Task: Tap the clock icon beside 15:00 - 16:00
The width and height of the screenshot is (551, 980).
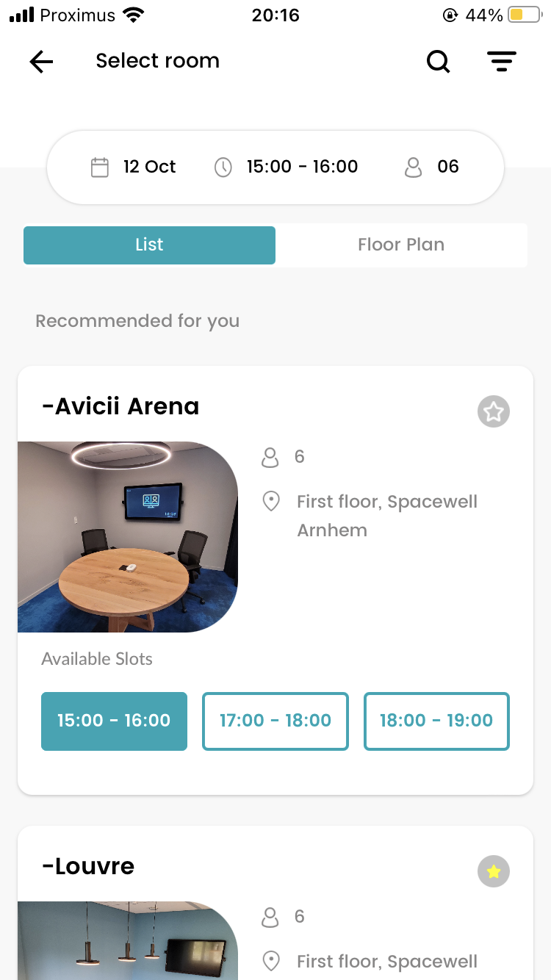Action: tap(223, 167)
